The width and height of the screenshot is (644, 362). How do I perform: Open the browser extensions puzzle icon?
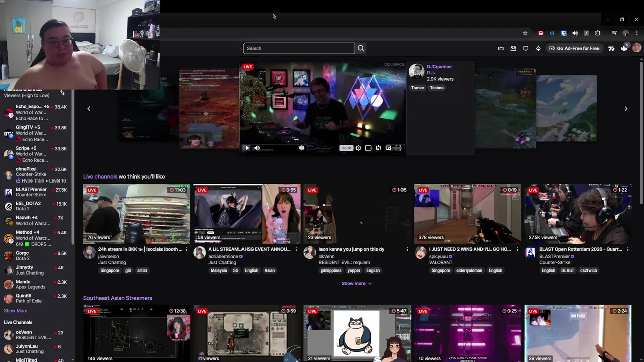(x=598, y=33)
